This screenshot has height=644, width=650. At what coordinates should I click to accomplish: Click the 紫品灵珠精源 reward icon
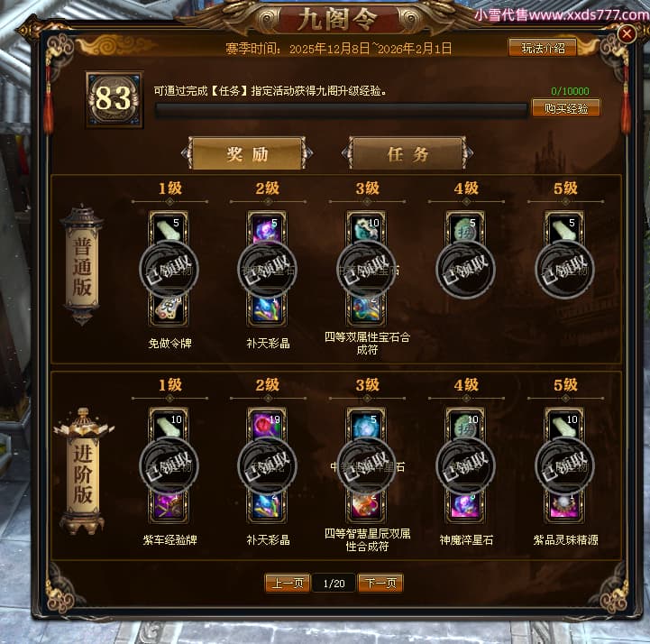pos(564,506)
